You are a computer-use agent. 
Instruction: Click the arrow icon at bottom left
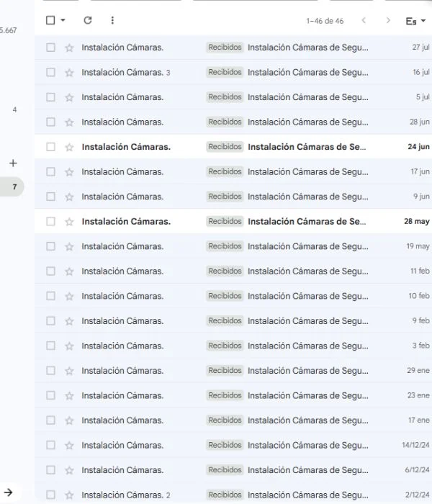9,492
